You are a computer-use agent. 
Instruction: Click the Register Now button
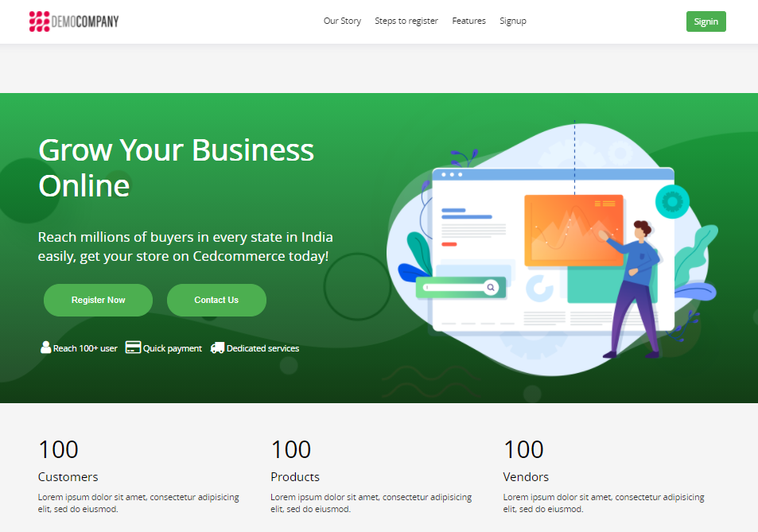click(x=98, y=300)
